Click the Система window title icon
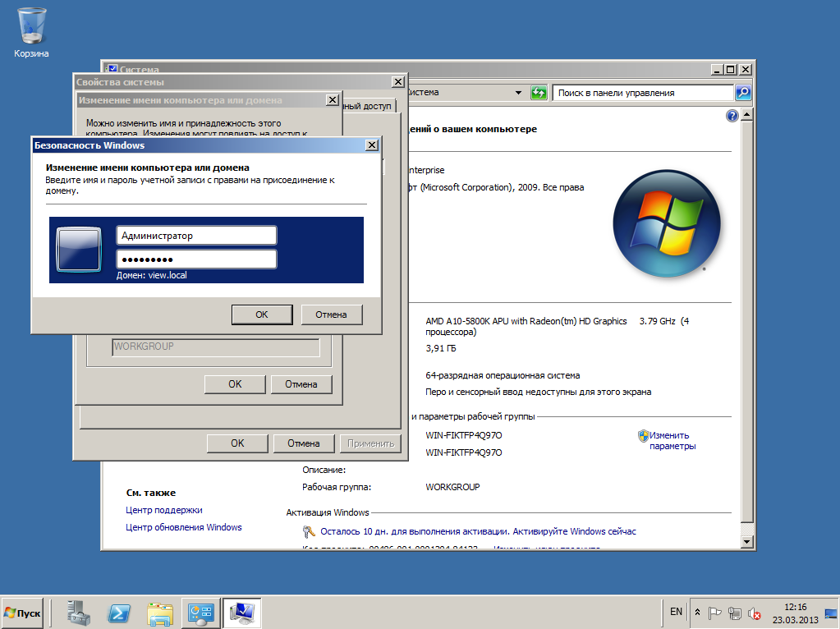Screen dimensions: 840x629 (112, 69)
